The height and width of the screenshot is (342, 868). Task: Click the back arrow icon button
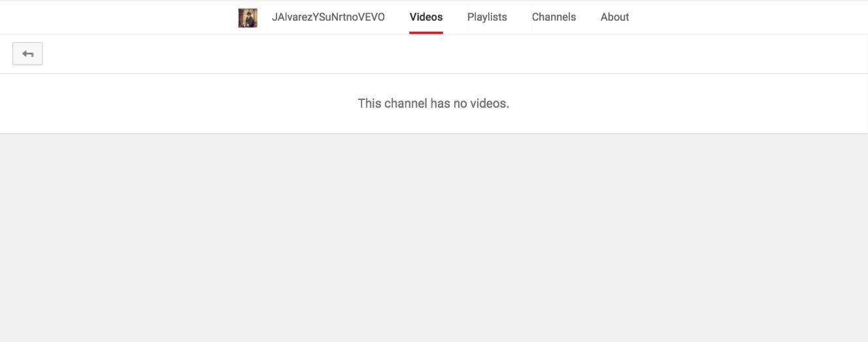tap(27, 54)
